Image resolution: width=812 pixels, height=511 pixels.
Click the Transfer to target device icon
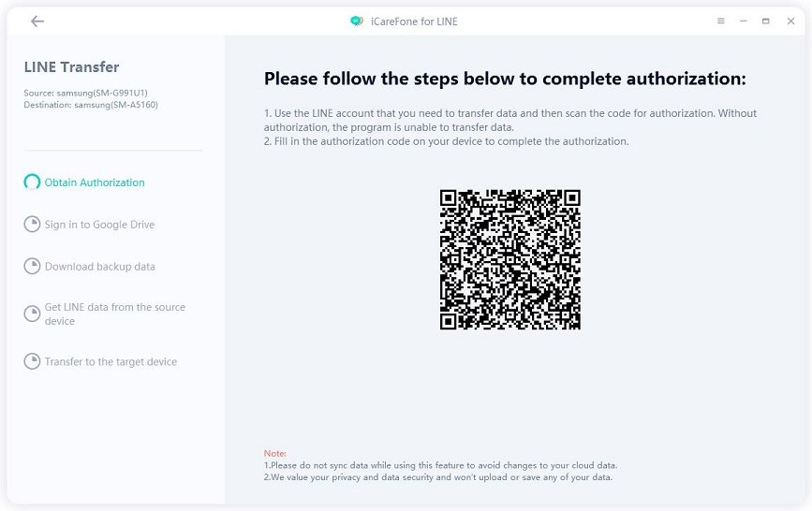[x=32, y=362]
